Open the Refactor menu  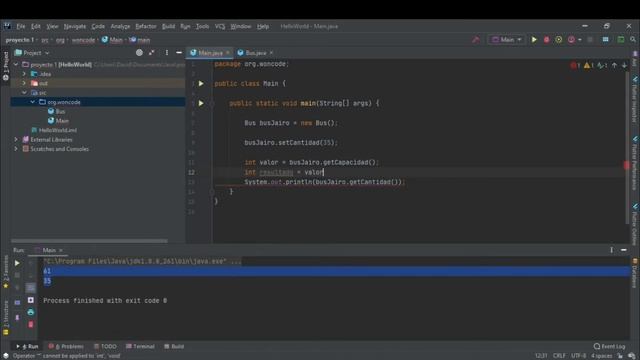[146, 27]
